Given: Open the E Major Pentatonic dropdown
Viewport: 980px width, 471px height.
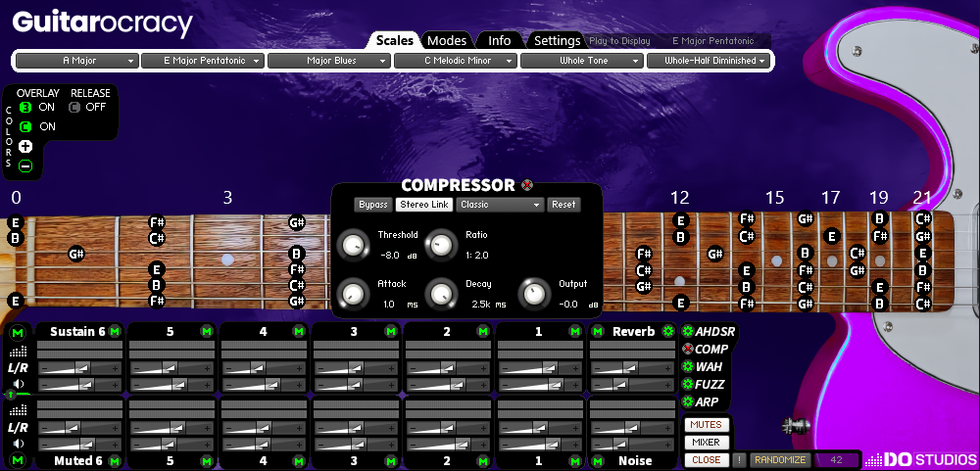Looking at the screenshot, I should pos(203,61).
